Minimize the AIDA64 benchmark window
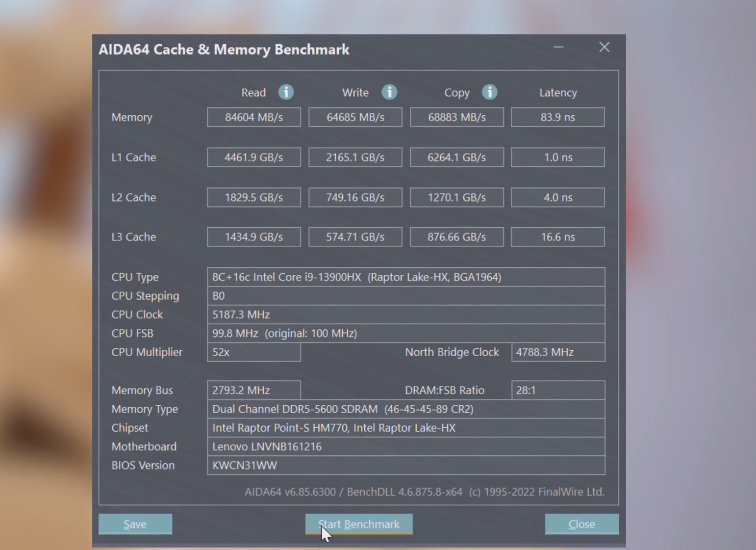 (558, 47)
